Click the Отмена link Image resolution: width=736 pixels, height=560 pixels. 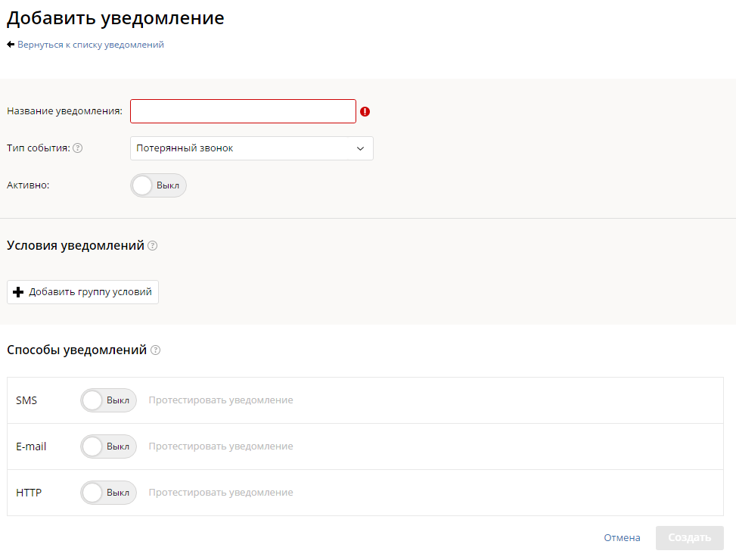click(x=622, y=538)
